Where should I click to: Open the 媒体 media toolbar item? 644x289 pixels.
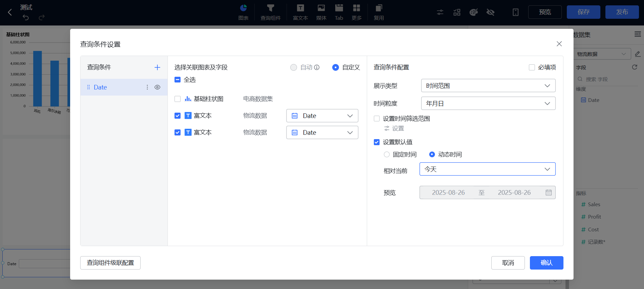click(x=321, y=12)
